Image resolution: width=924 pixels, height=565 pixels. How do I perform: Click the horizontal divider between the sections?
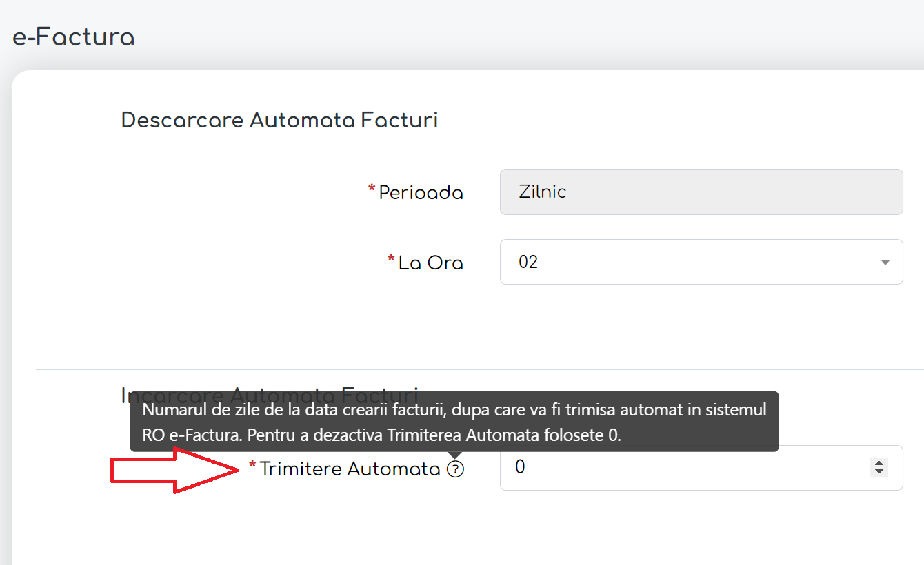pos(480,369)
